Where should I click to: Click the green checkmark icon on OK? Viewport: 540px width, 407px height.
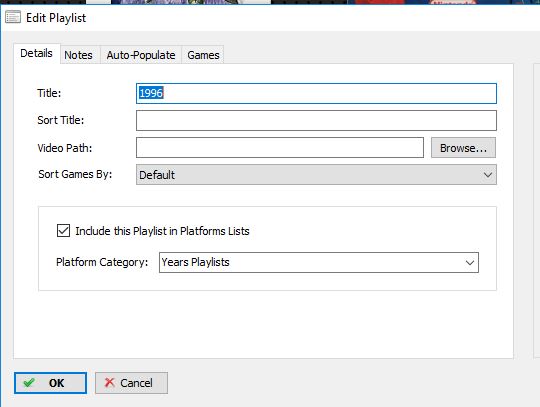(29, 383)
